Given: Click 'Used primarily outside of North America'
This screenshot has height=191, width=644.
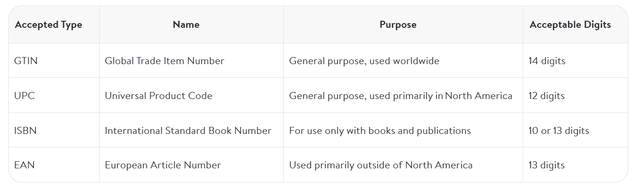Looking at the screenshot, I should 381,166.
